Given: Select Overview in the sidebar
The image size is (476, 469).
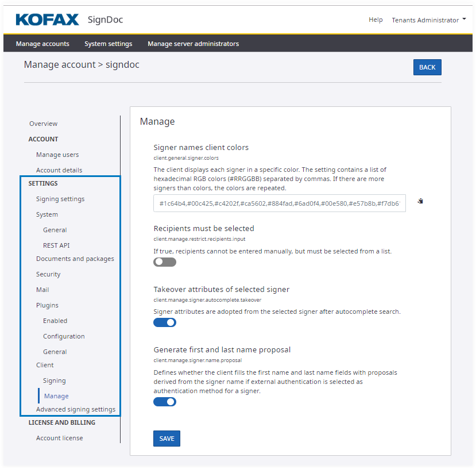Looking at the screenshot, I should [44, 124].
